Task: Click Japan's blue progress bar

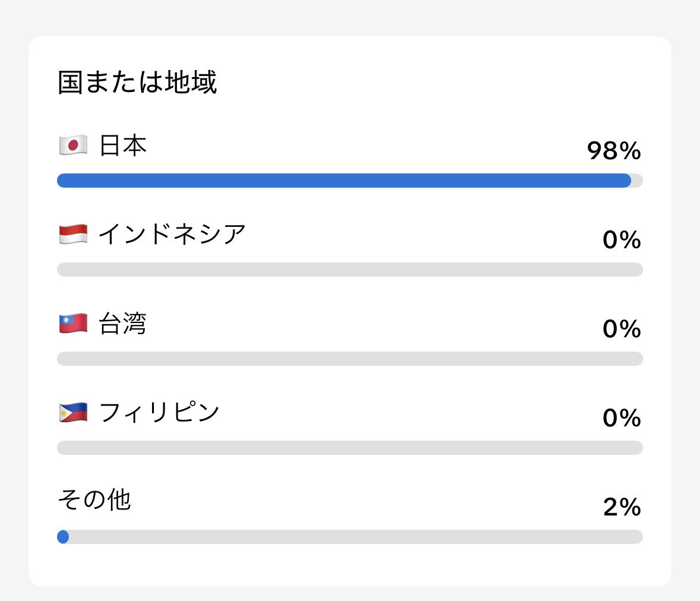Action: (344, 180)
